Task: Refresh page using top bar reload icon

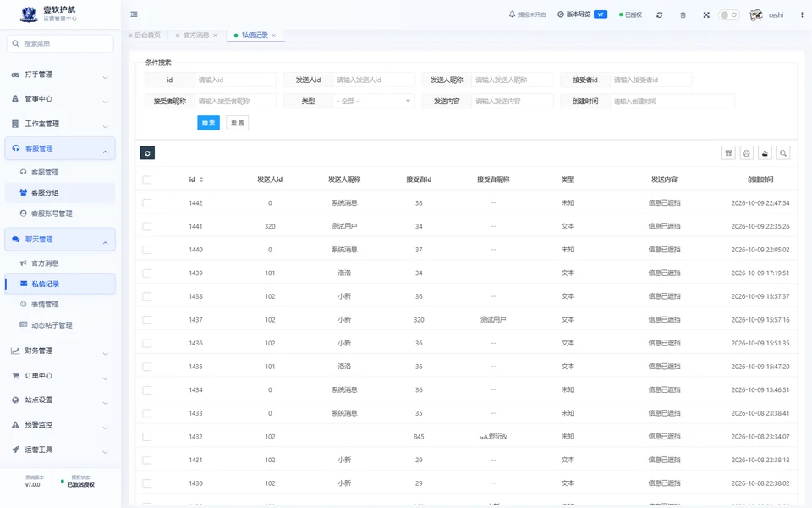Action: [659, 15]
